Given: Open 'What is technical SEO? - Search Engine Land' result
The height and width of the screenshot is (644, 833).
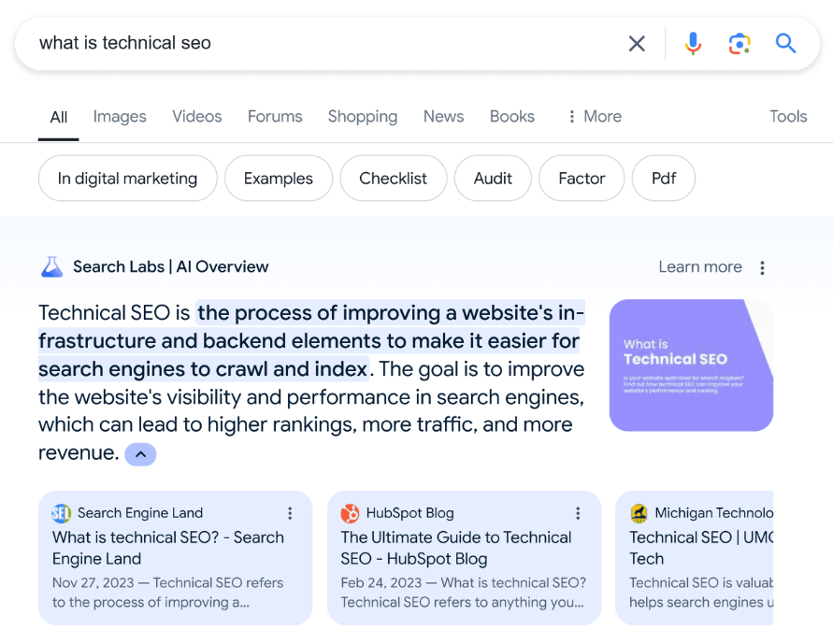Looking at the screenshot, I should point(168,548).
